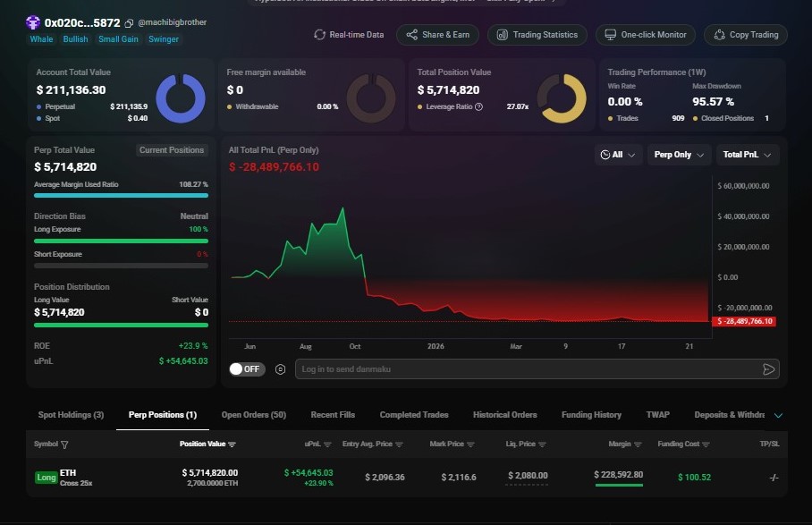Open the Total PnL dropdown
This screenshot has width=812, height=525.
pos(746,154)
